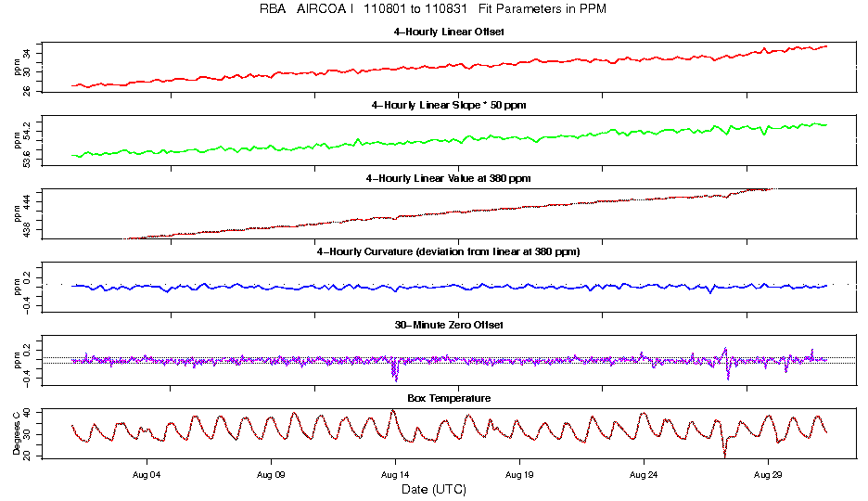The width and height of the screenshot is (868, 501).
Task: Click the '40' tick on Box Temperature axis
Action: [27, 413]
